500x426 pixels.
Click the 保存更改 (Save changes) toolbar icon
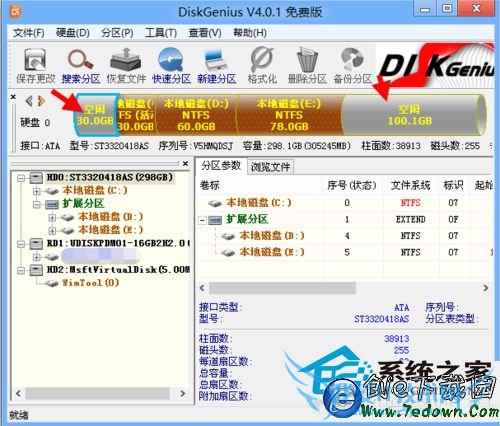point(35,66)
